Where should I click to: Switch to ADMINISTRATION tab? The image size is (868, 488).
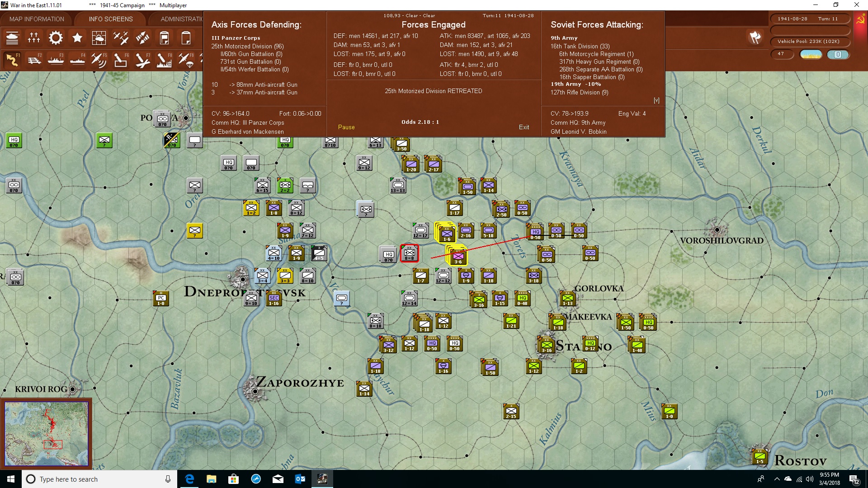coord(181,19)
